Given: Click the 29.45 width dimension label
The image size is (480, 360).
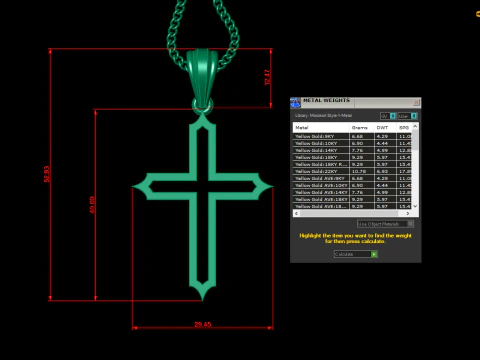Looking at the screenshot, I should click(x=203, y=324).
